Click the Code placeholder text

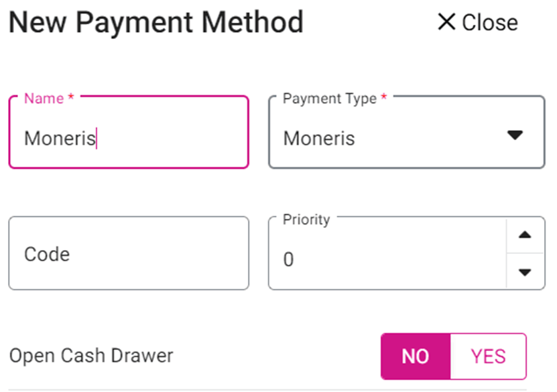pos(47,254)
